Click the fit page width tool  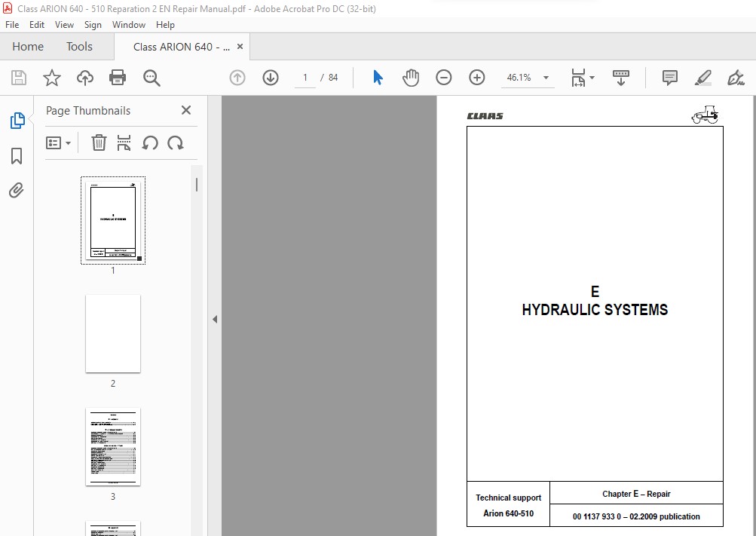(578, 78)
